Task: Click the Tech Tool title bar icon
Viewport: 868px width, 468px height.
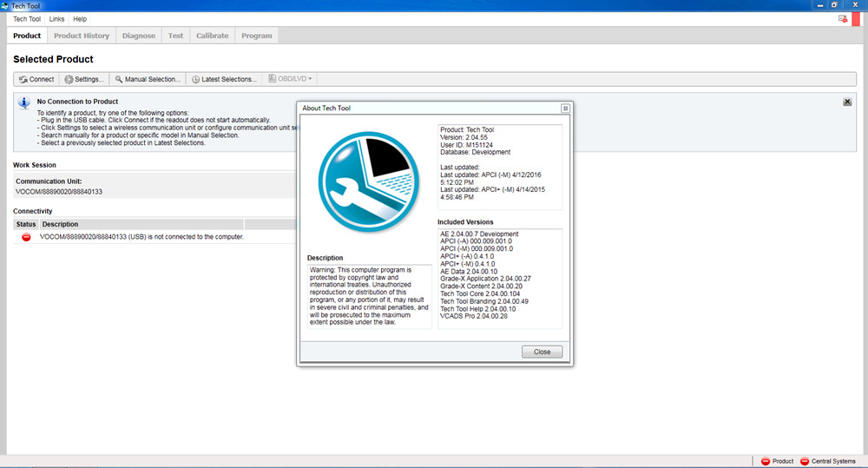Action: 5,5
